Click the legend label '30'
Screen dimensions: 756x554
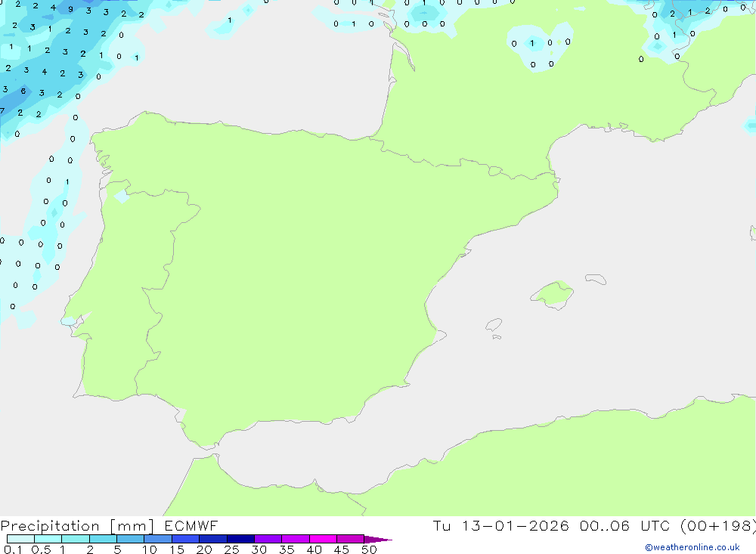pyautogui.click(x=259, y=549)
